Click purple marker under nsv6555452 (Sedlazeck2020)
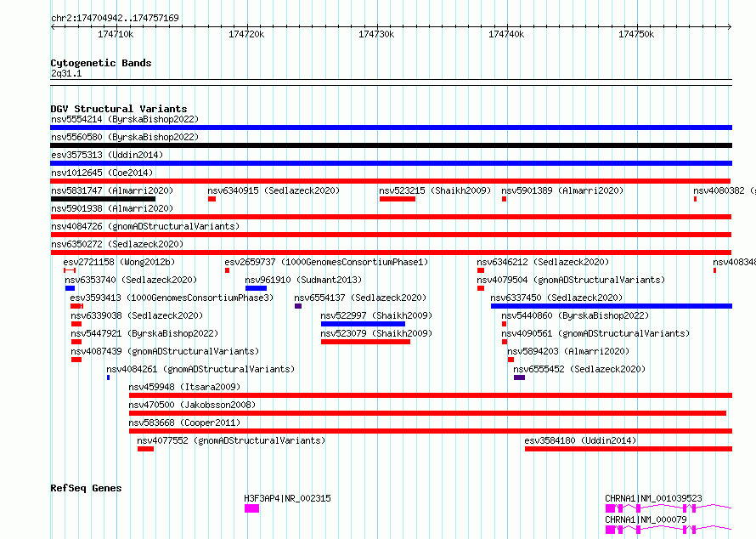Viewport: 756px width, 539px height. (519, 377)
